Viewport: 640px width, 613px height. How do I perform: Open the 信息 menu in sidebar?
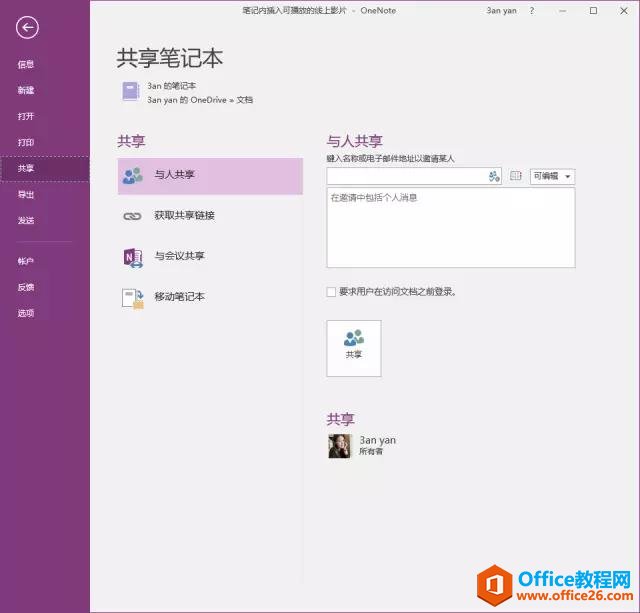click(26, 65)
